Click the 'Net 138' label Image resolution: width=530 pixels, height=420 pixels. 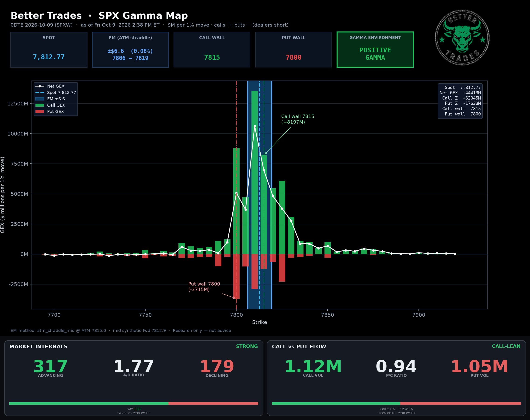point(133,409)
